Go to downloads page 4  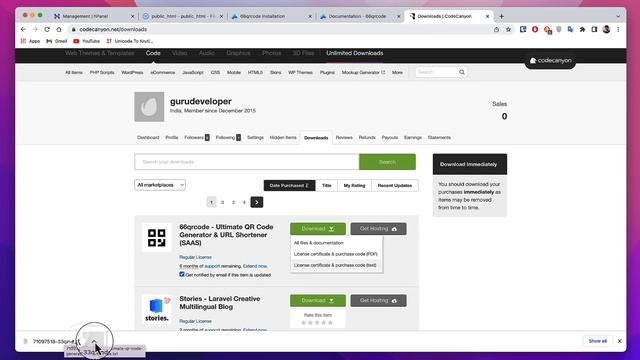[244, 202]
